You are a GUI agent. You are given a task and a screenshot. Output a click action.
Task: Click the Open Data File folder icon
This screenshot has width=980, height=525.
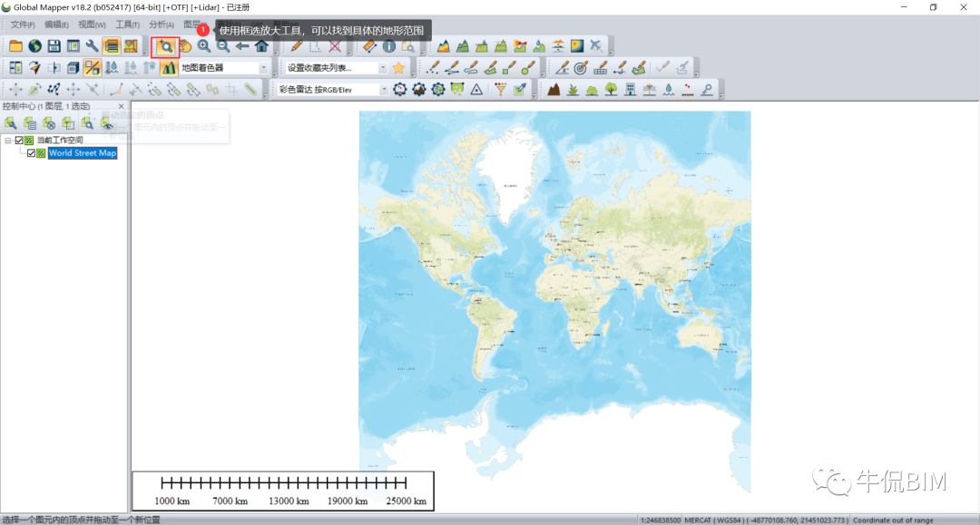pos(15,46)
